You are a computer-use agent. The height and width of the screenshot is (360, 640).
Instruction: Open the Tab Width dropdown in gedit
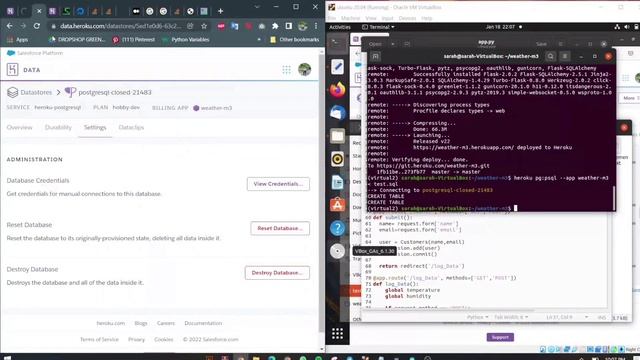point(511,317)
